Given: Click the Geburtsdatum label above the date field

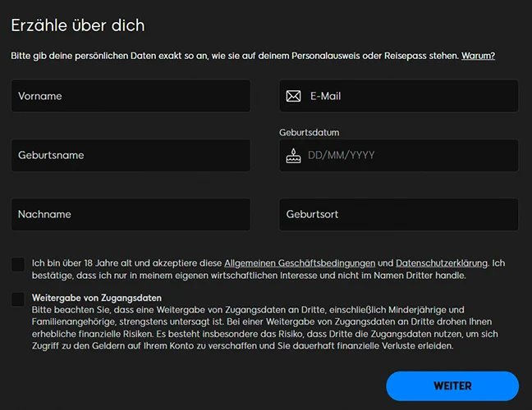Looking at the screenshot, I should (309, 132).
